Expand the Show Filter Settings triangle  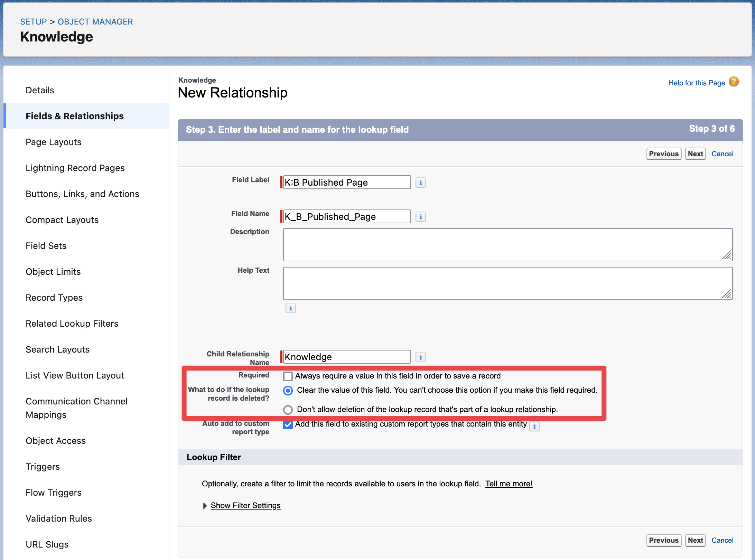[205, 506]
